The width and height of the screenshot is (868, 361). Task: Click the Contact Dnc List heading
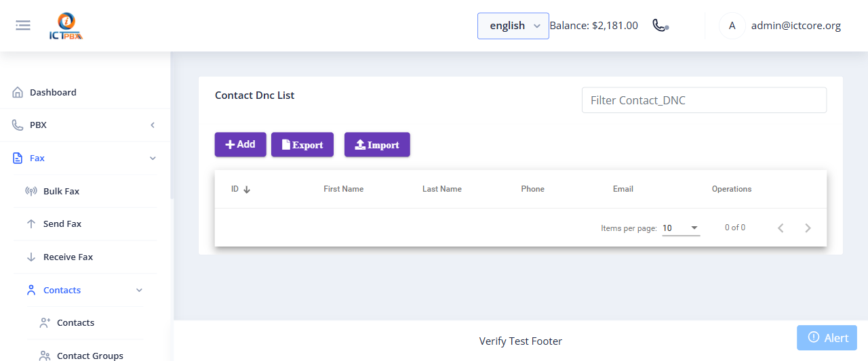(x=255, y=95)
